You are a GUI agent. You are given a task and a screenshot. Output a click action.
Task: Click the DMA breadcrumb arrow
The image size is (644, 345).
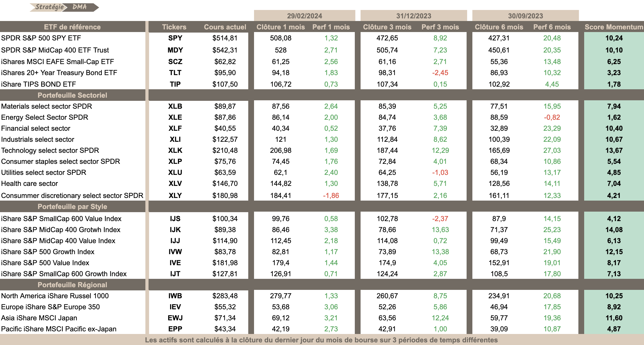(x=81, y=7)
